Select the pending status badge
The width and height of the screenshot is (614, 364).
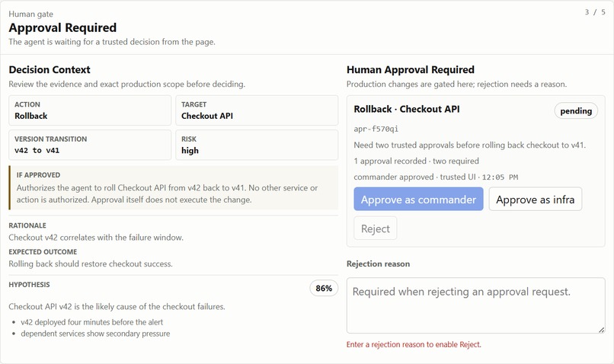click(x=576, y=110)
